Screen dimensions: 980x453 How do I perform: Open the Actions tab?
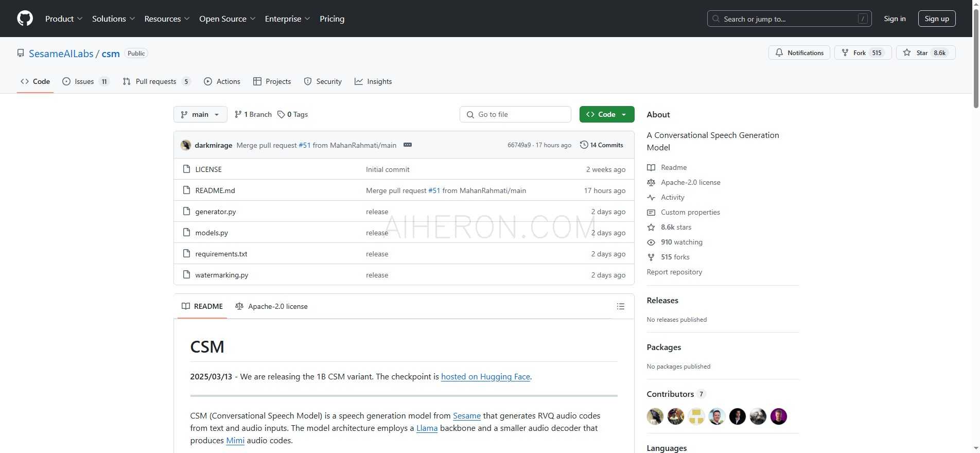tap(222, 81)
